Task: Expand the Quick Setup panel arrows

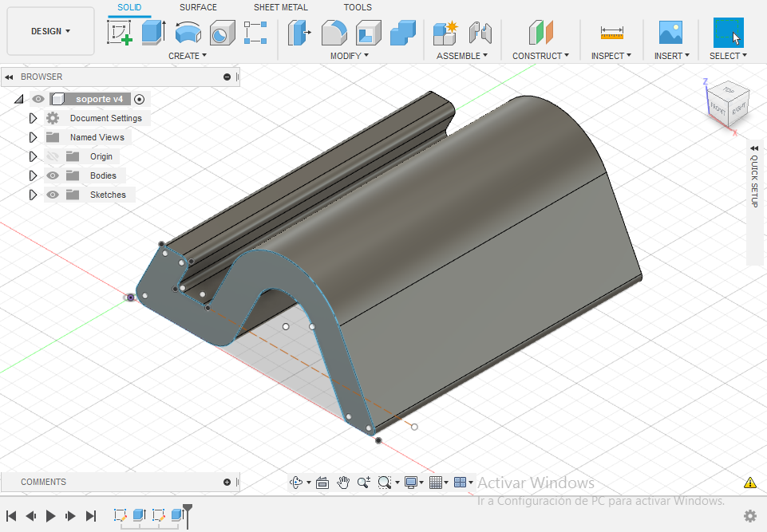Action: [x=754, y=148]
